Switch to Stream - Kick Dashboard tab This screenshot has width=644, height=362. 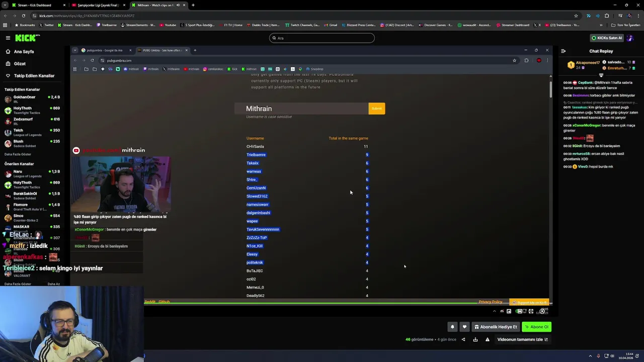34,5
